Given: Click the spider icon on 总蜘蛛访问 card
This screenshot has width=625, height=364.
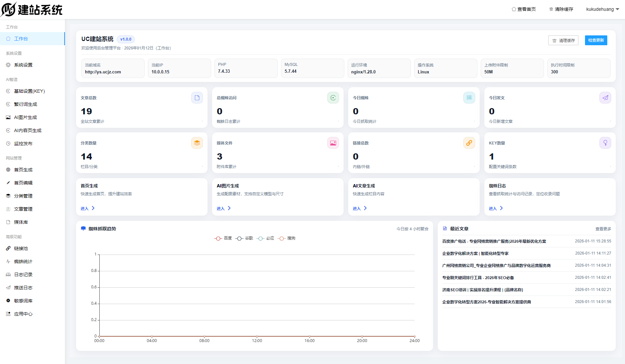Looking at the screenshot, I should (x=333, y=98).
